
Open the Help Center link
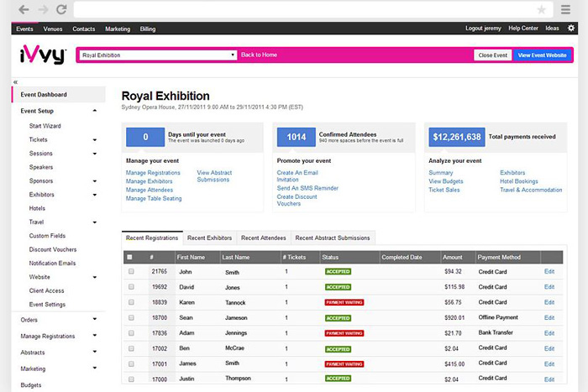523,28
